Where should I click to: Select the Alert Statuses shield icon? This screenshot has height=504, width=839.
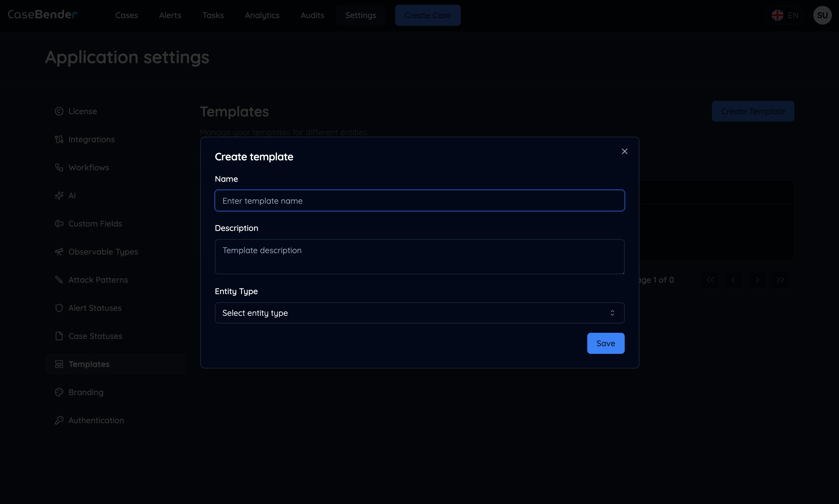(59, 308)
